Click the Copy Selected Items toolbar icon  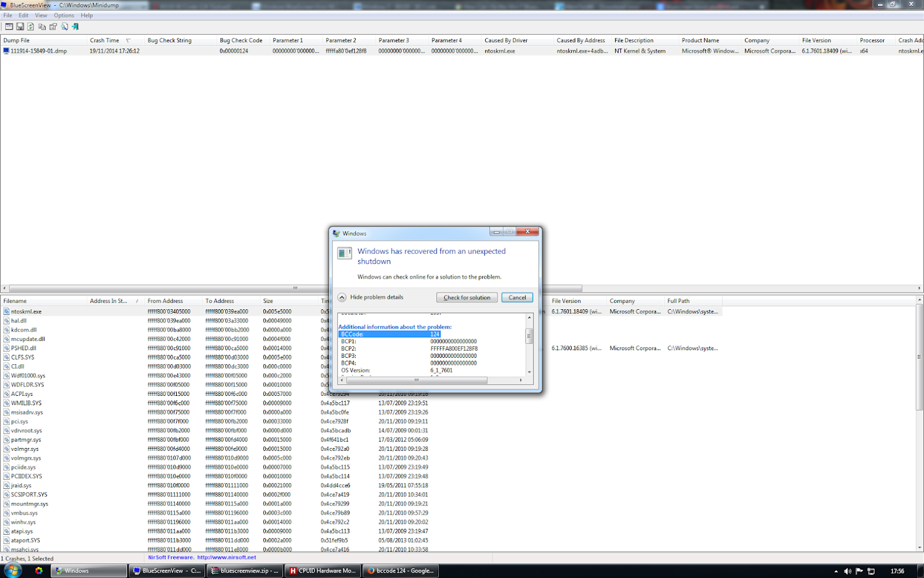pos(42,26)
